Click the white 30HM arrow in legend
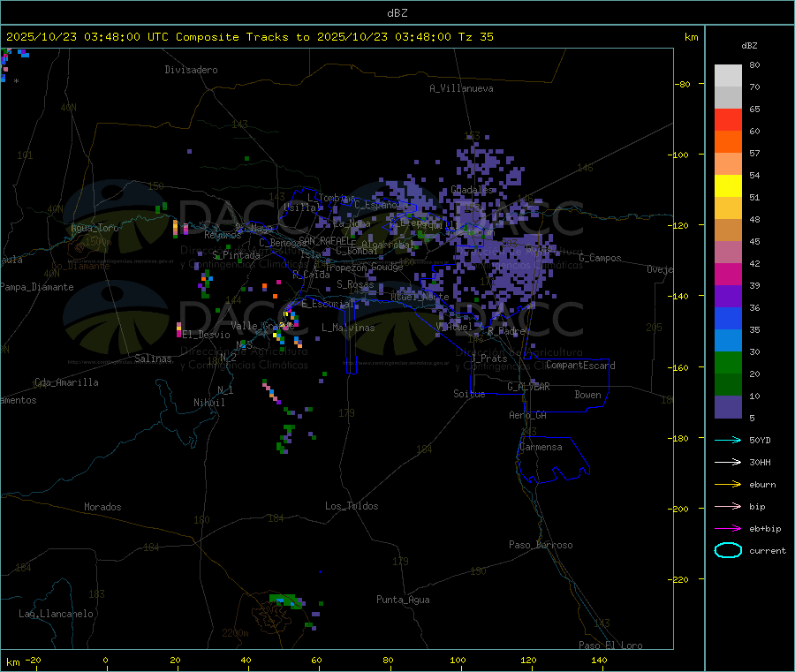The width and height of the screenshot is (795, 672). (728, 462)
